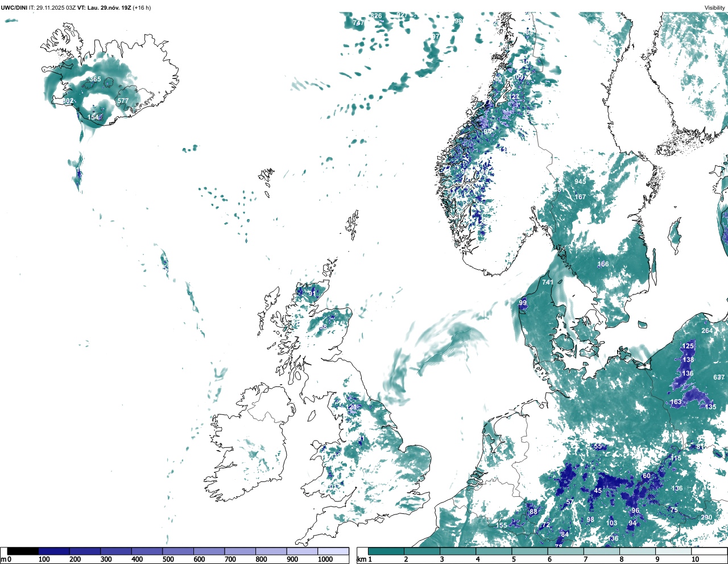Click the 'Visibility' title label
The width and height of the screenshot is (728, 564).
click(714, 8)
